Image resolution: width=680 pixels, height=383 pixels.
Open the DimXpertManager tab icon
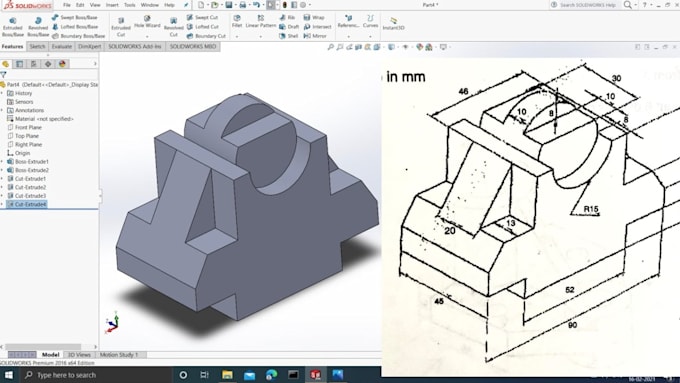(48, 64)
